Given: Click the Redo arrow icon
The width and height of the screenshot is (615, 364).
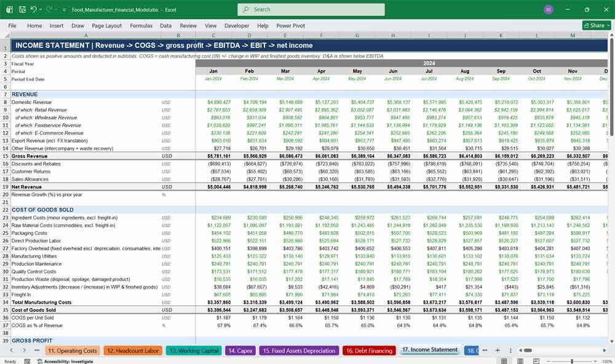Looking at the screenshot, I should tap(49, 9).
